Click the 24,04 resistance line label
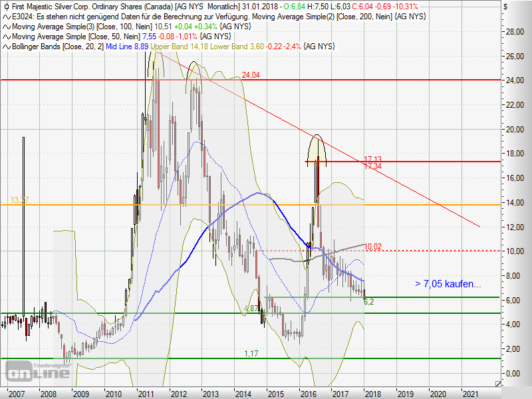This screenshot has height=399, width=532. (251, 75)
